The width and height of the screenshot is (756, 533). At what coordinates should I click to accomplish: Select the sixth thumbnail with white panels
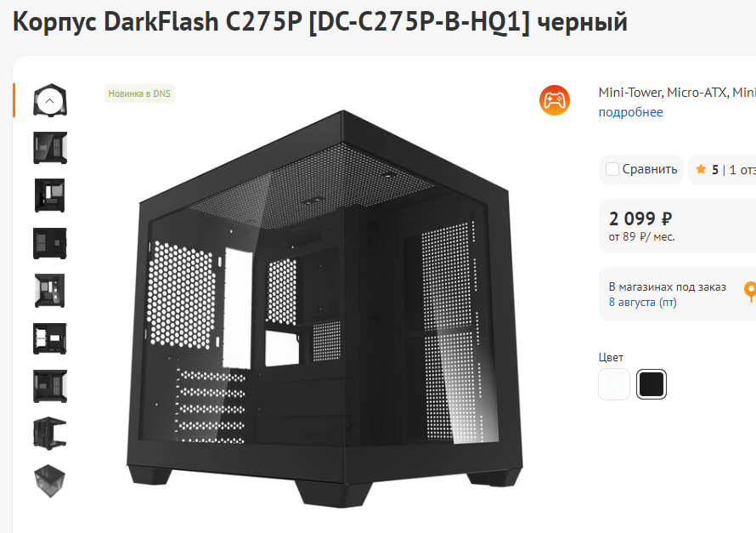pyautogui.click(x=50, y=338)
